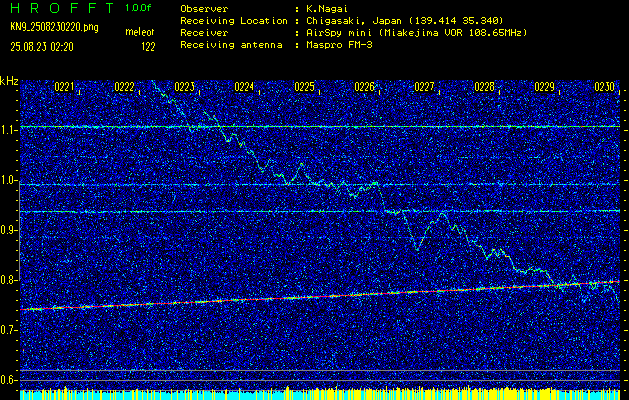Click the Receiver field label

(204, 32)
